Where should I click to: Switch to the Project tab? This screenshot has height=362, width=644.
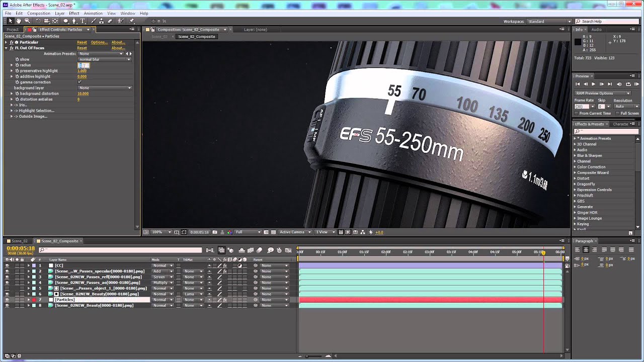tap(13, 30)
